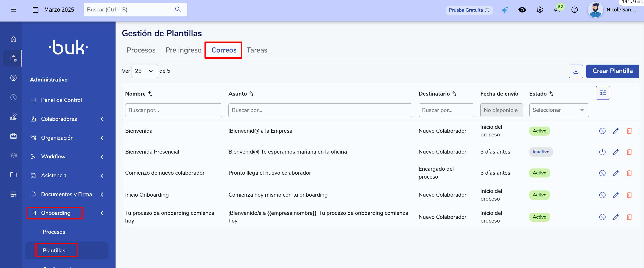Click the download templates icon button
Screen dimensions: 644x268
click(x=575, y=71)
